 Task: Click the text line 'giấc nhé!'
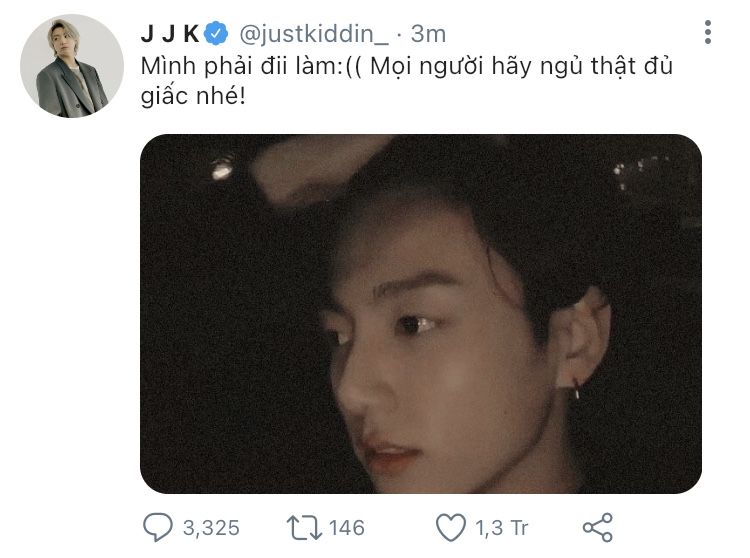(x=193, y=96)
